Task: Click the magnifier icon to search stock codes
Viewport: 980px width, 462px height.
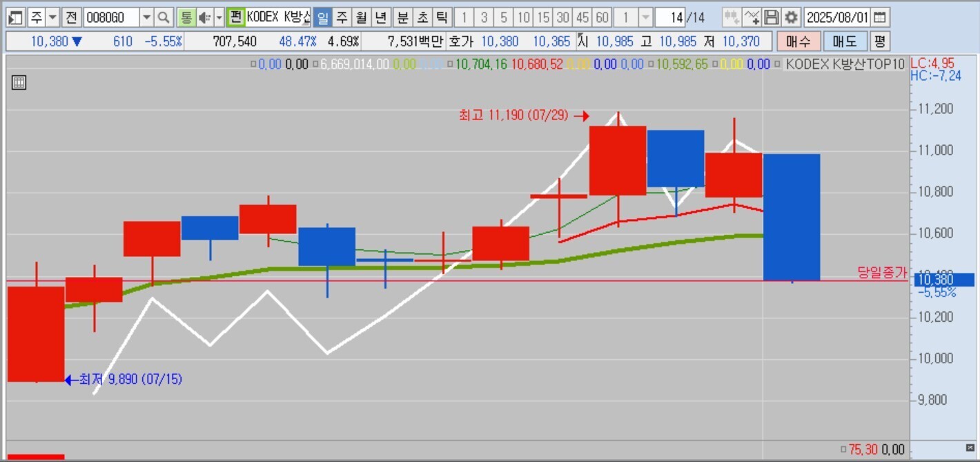Action: point(164,17)
